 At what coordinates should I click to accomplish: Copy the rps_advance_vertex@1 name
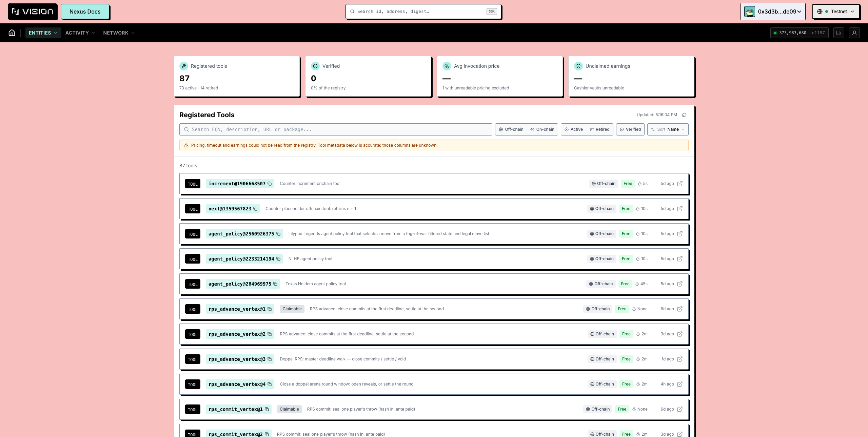tap(270, 309)
